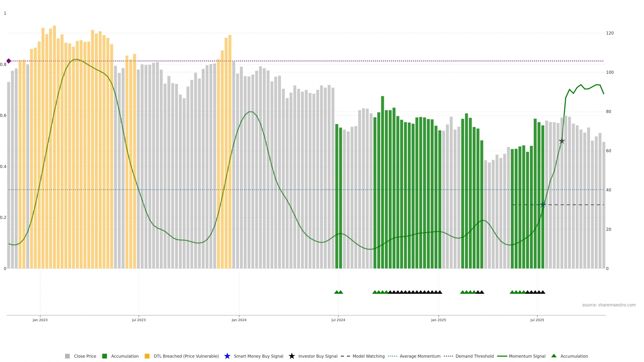The image size is (644, 362).
Task: Toggle the Demand Threshold legend entry
Action: 474,356
